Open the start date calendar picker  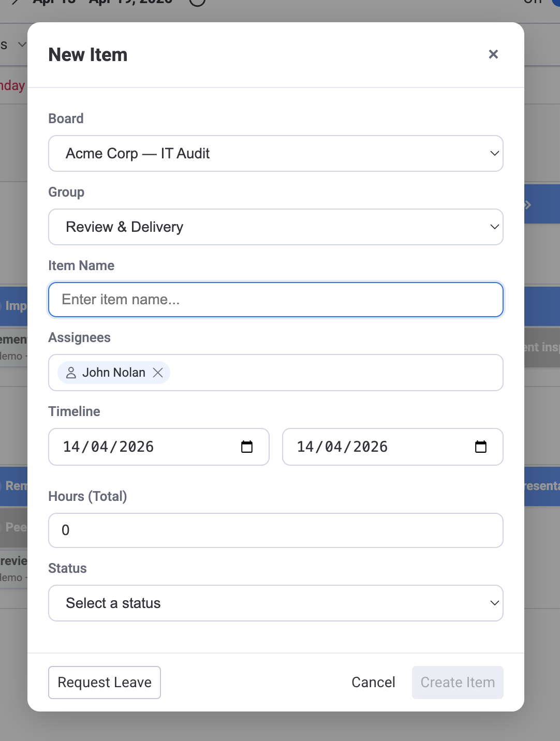(x=247, y=446)
